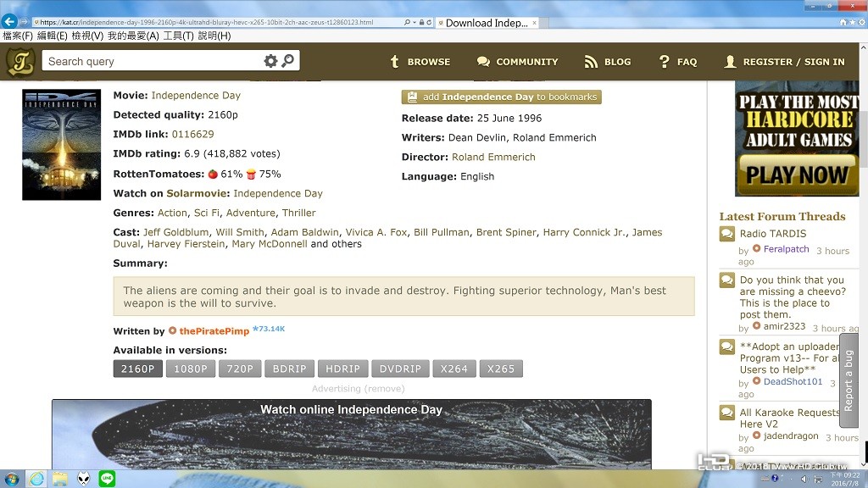Go back with browser back arrow
This screenshot has width=868, height=488.
9,21
